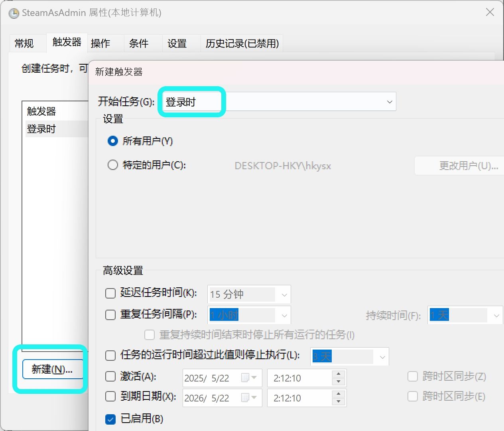Click DESKTOP-HKY\hkysx user name text
The image size is (504, 431).
click(283, 166)
